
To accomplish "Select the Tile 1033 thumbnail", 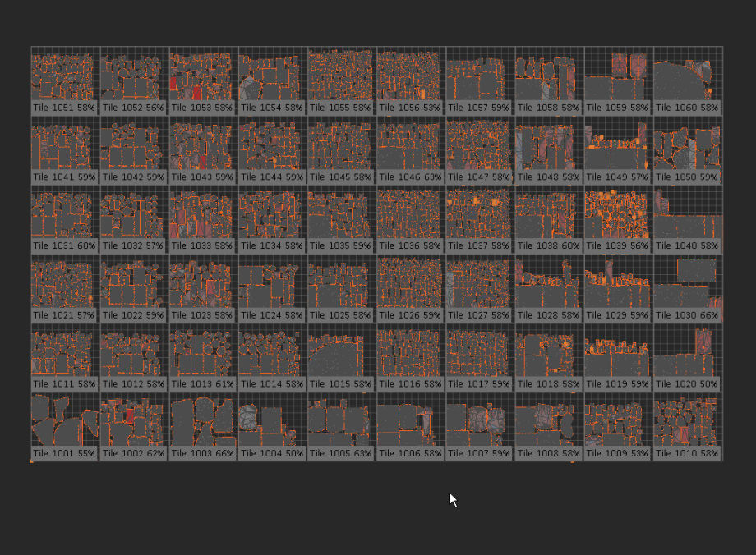I will pos(203,213).
